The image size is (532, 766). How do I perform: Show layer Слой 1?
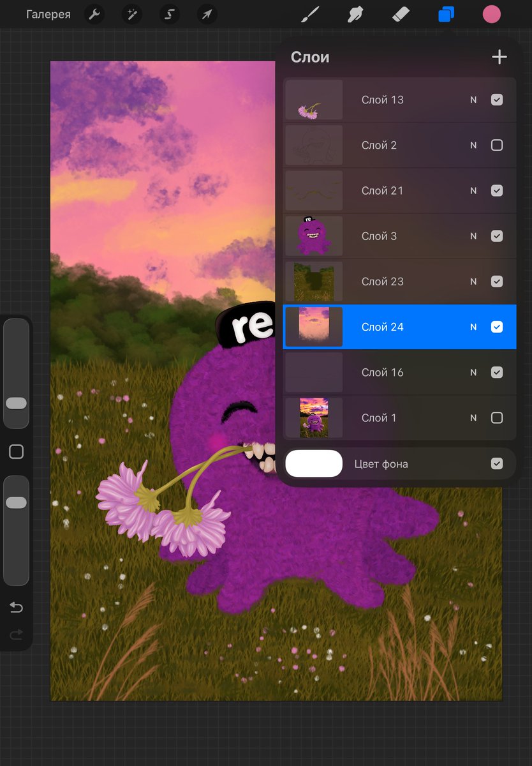point(497,418)
